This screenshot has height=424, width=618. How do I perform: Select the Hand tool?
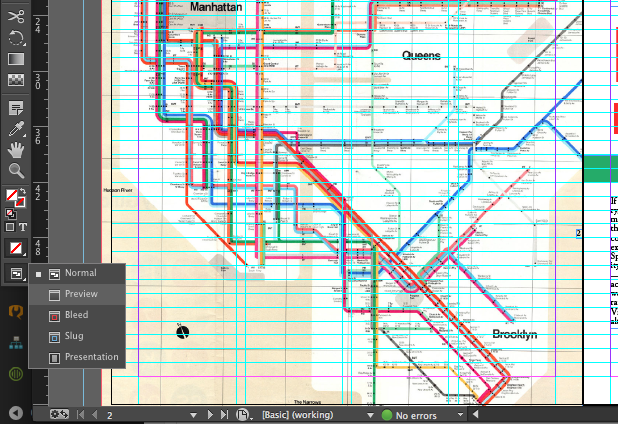pyautogui.click(x=16, y=150)
